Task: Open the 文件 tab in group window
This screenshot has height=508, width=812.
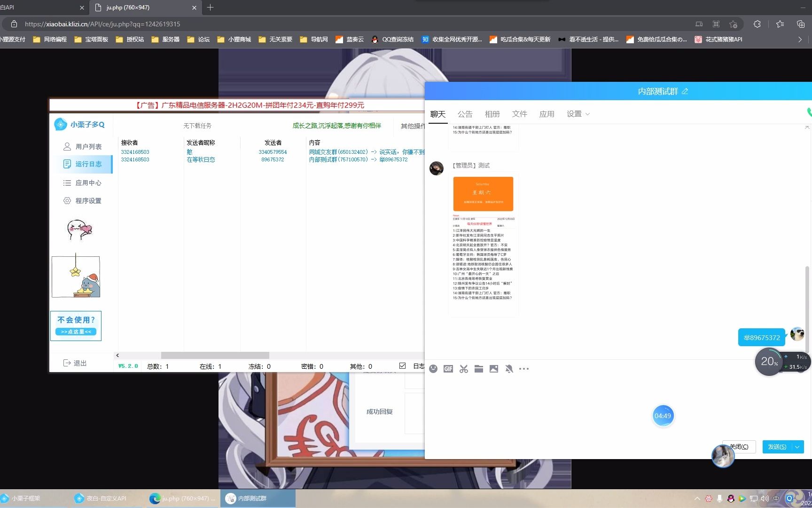Action: coord(520,114)
